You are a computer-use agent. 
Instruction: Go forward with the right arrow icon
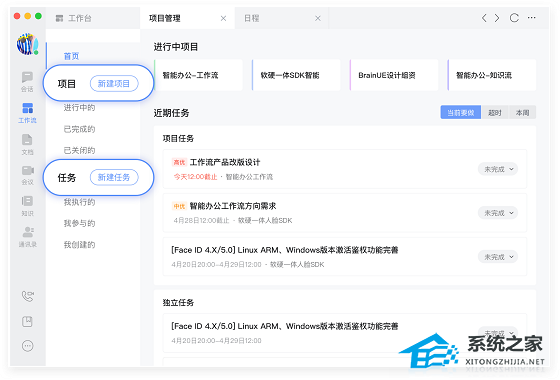tap(497, 18)
